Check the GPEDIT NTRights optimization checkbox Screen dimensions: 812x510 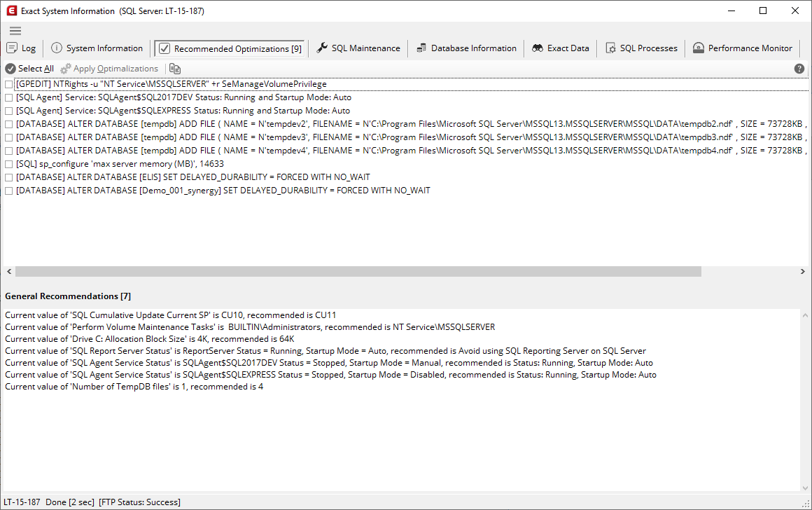(x=8, y=83)
